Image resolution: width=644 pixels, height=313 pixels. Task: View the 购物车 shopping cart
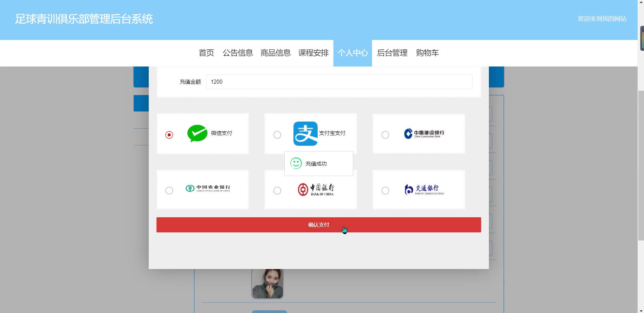tap(427, 53)
